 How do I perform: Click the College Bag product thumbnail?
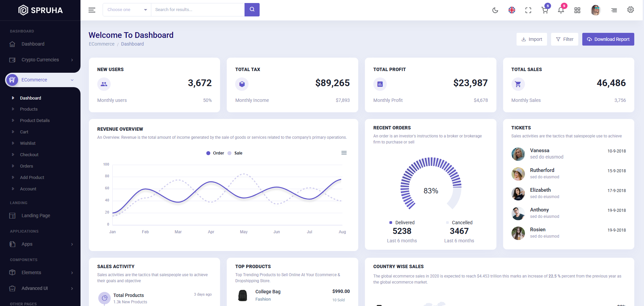pos(243,296)
